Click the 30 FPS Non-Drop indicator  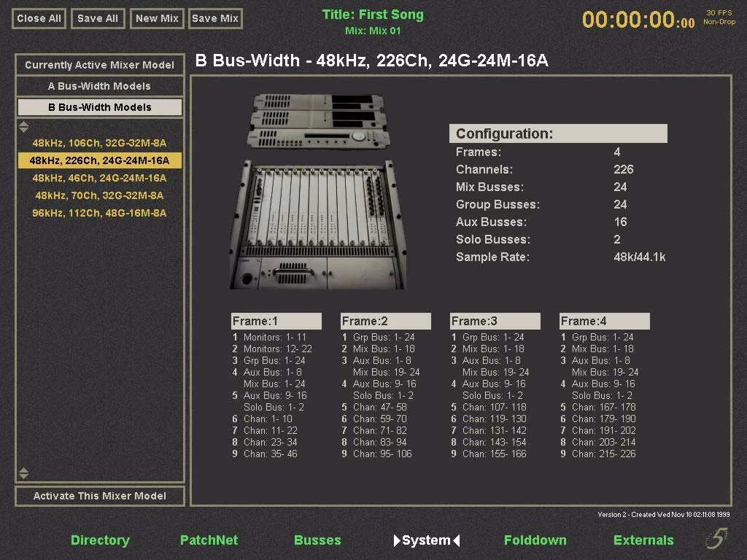719,17
